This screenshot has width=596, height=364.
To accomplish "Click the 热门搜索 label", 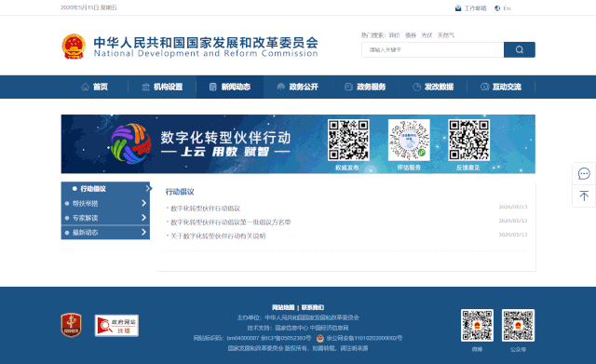I will [372, 35].
